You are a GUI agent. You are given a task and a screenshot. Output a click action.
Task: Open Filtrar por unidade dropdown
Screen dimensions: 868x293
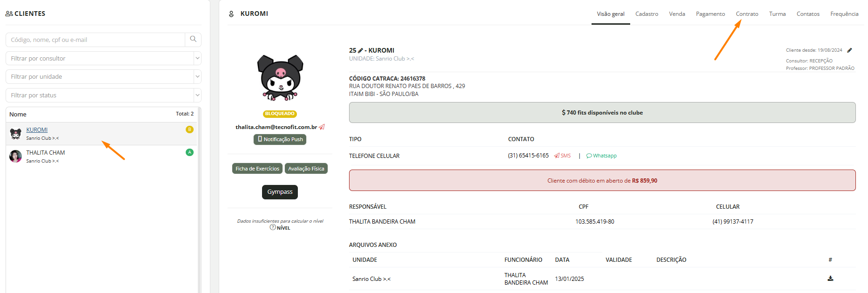[x=103, y=76]
